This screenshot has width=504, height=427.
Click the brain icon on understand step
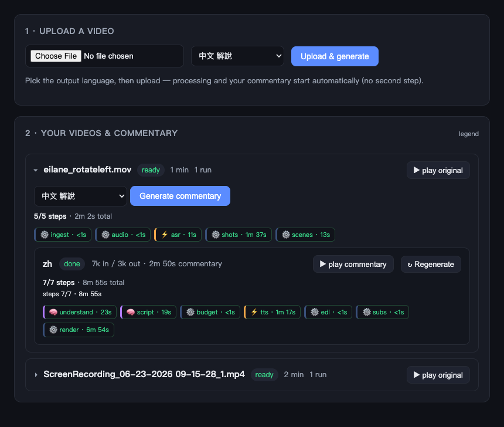(x=53, y=312)
